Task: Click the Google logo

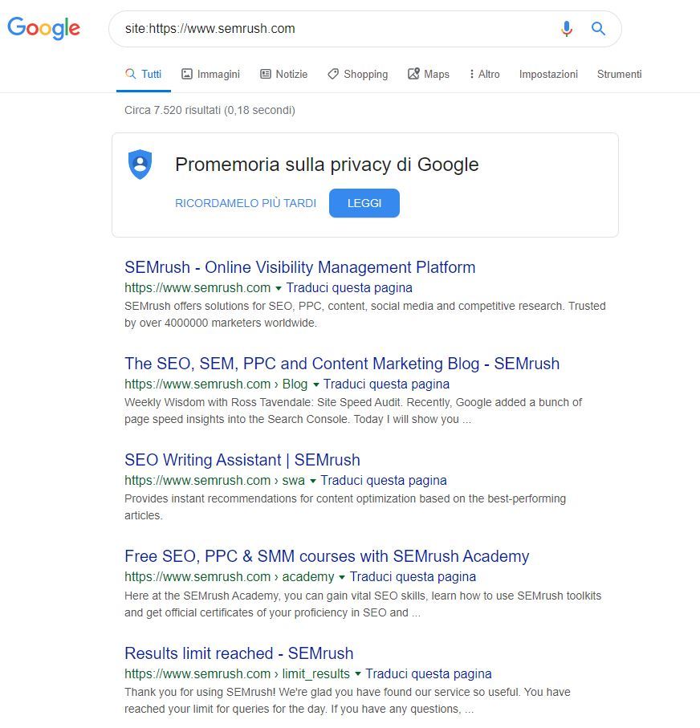Action: click(43, 28)
